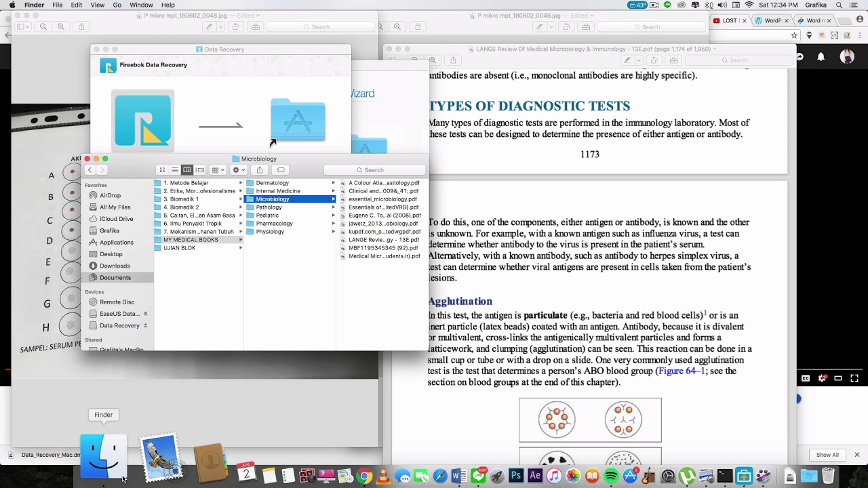Expand the UJIAN BLOK folder arrow
The width and height of the screenshot is (868, 488).
(240, 248)
